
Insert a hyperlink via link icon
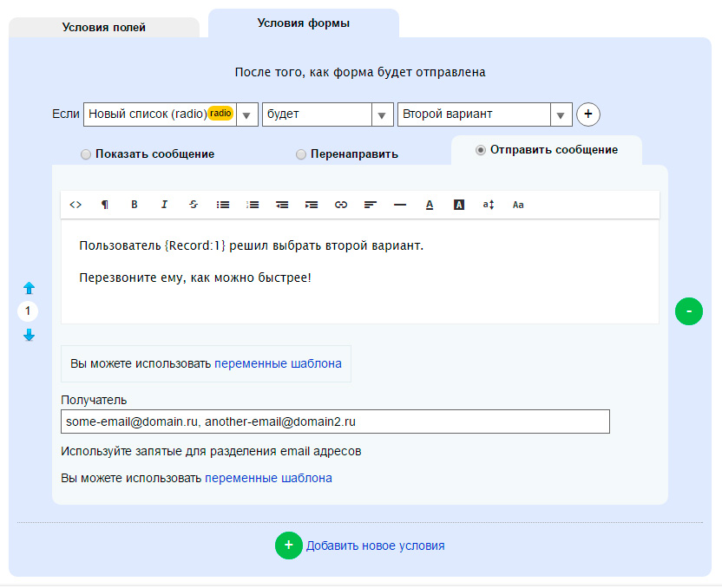pos(341,205)
